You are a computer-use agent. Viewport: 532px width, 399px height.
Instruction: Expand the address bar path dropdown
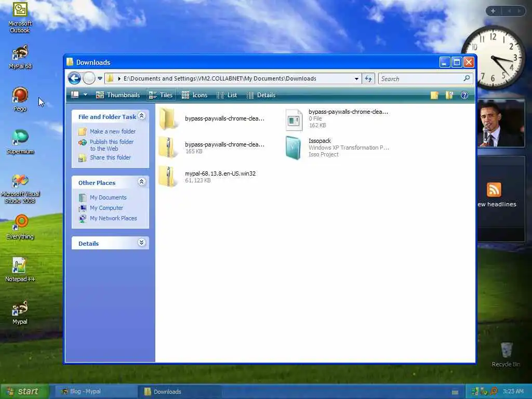click(x=356, y=79)
